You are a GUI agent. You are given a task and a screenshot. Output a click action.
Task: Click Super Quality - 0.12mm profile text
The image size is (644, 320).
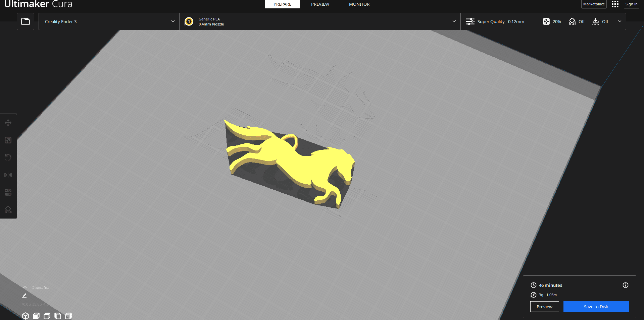pos(501,21)
